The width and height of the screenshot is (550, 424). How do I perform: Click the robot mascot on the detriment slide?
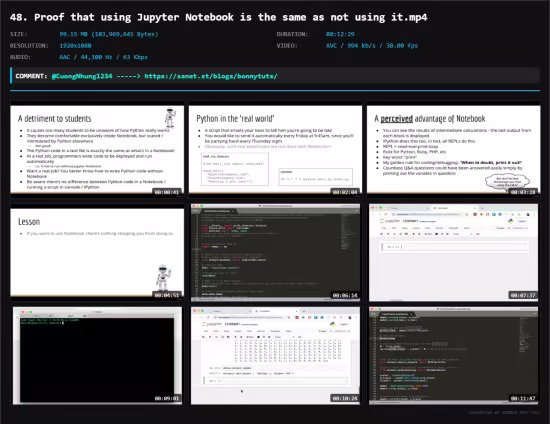pos(170,118)
